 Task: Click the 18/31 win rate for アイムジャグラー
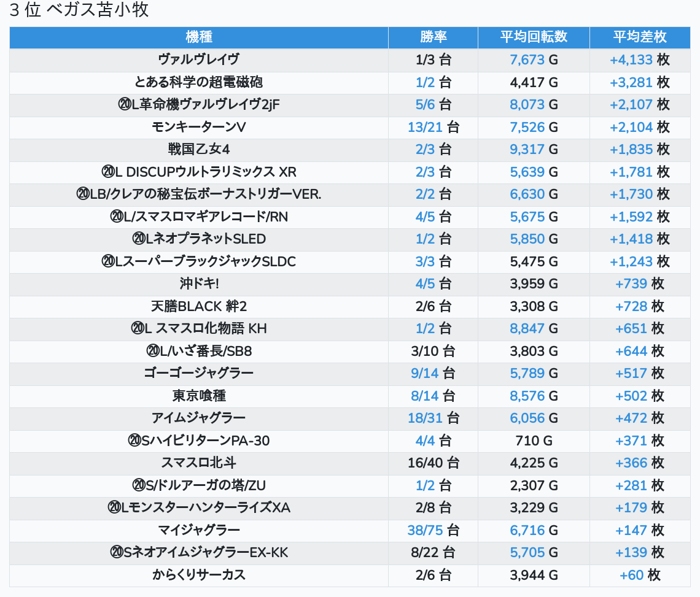coord(433,418)
